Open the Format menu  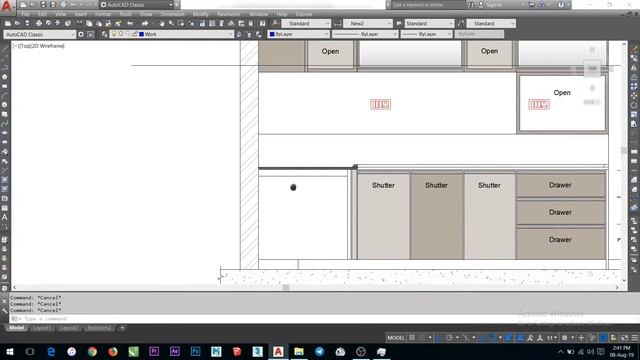pos(103,14)
